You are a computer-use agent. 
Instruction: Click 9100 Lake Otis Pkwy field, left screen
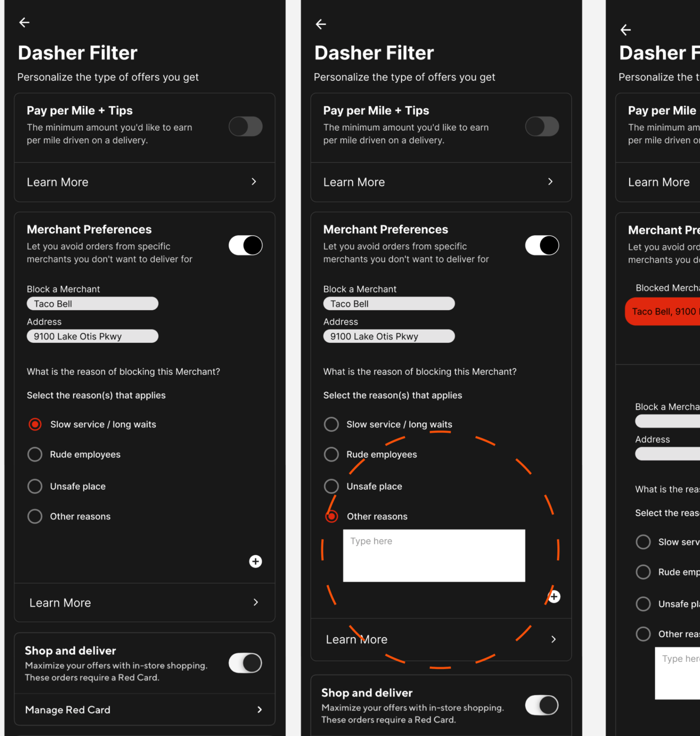tap(93, 336)
